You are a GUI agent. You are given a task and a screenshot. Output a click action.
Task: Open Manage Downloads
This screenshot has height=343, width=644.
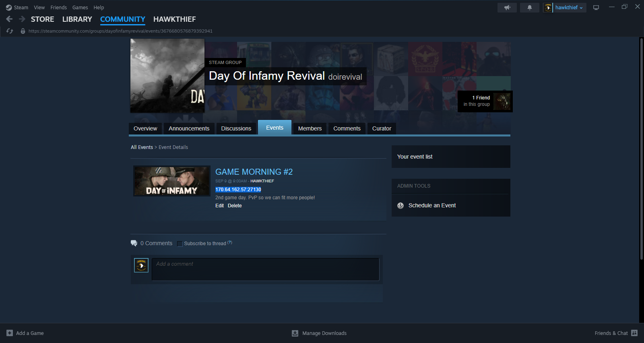coord(324,333)
